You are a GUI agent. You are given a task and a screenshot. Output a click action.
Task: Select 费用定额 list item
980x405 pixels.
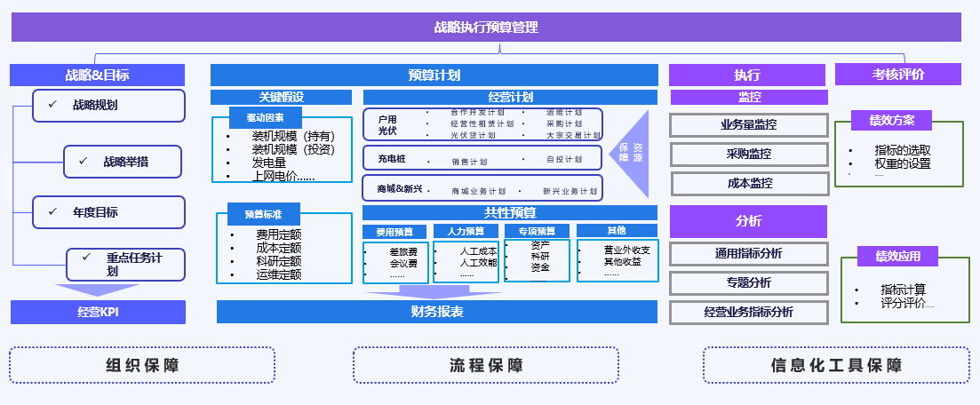click(x=279, y=235)
